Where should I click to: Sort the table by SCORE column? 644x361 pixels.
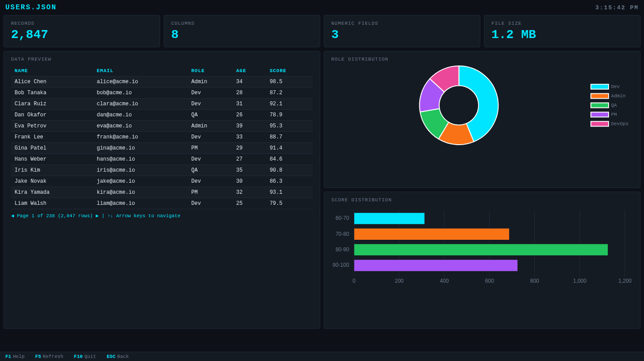[278, 70]
